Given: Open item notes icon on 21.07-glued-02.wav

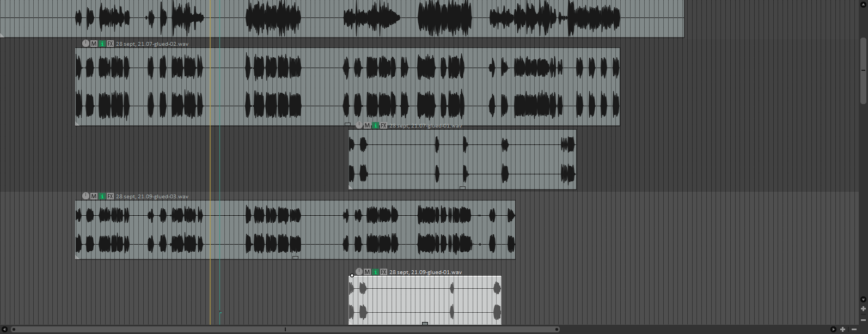Looking at the screenshot, I should (102, 44).
